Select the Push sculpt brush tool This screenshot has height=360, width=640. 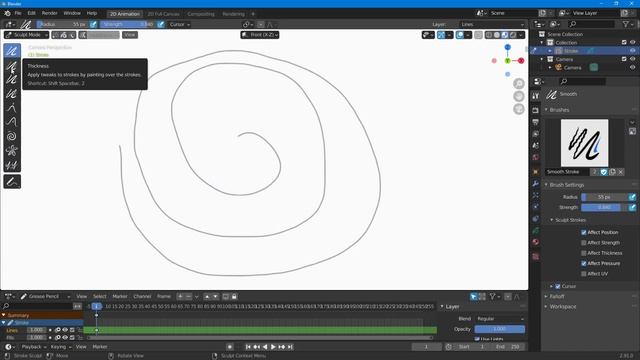(12, 122)
